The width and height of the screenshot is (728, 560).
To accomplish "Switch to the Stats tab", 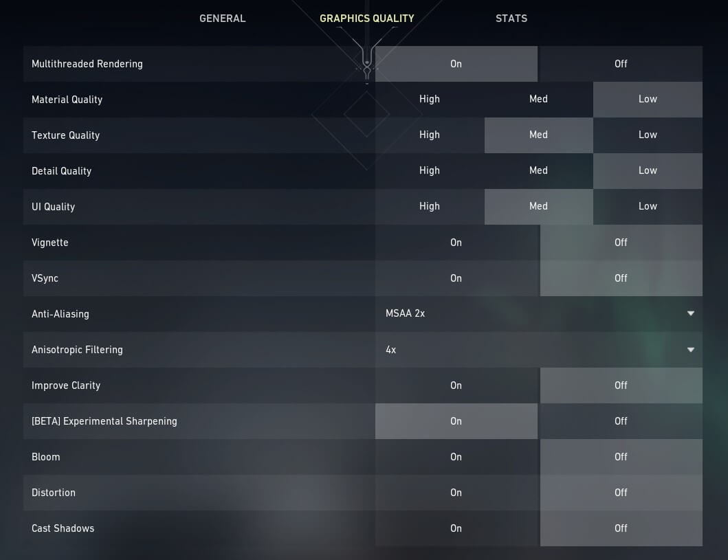I will tap(511, 19).
